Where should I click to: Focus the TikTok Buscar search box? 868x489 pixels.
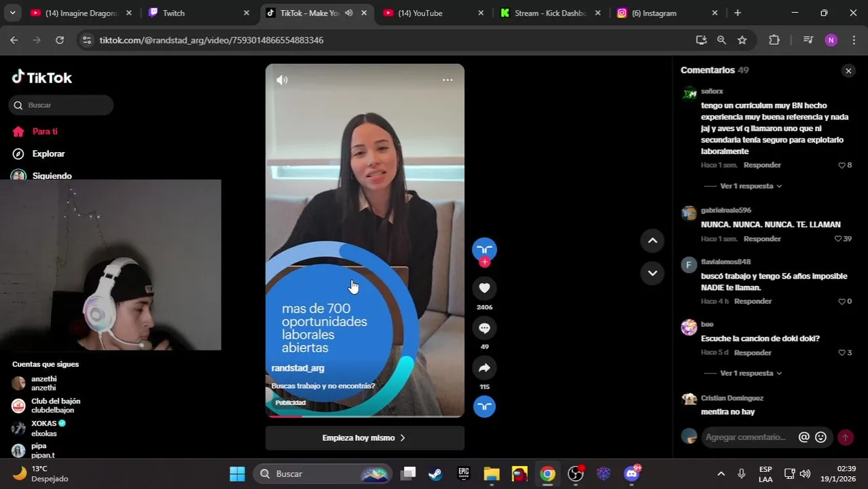tap(61, 105)
